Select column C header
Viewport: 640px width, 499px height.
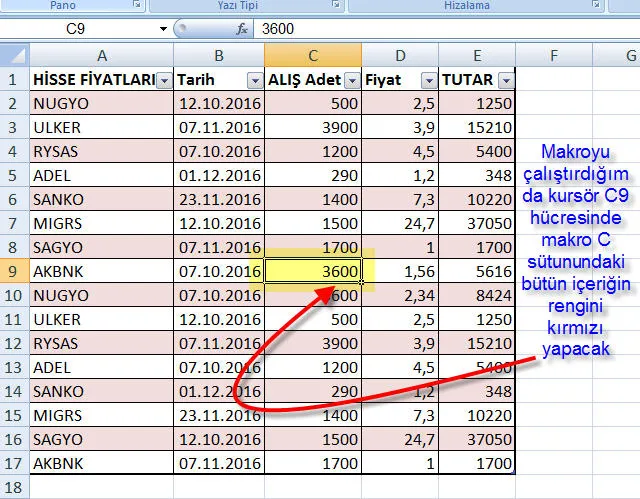[312, 53]
